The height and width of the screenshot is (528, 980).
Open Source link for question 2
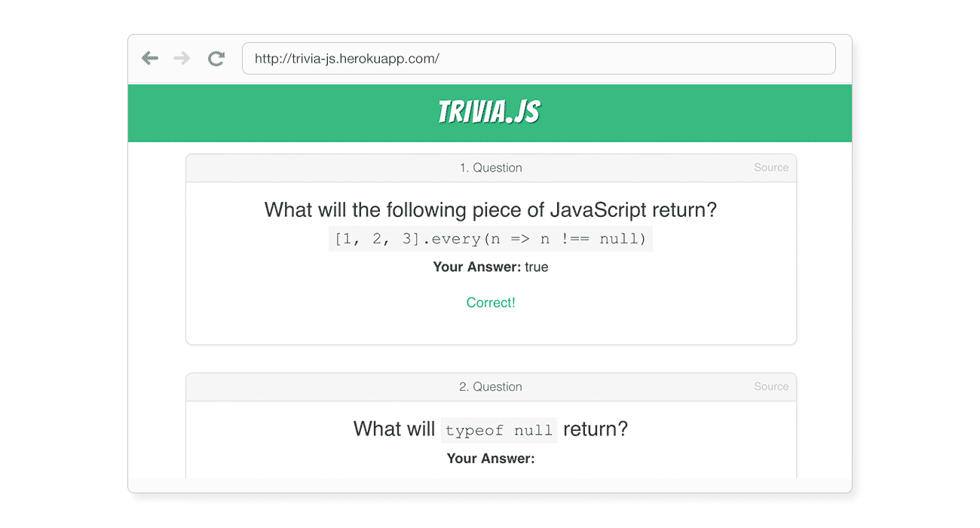pos(771,386)
